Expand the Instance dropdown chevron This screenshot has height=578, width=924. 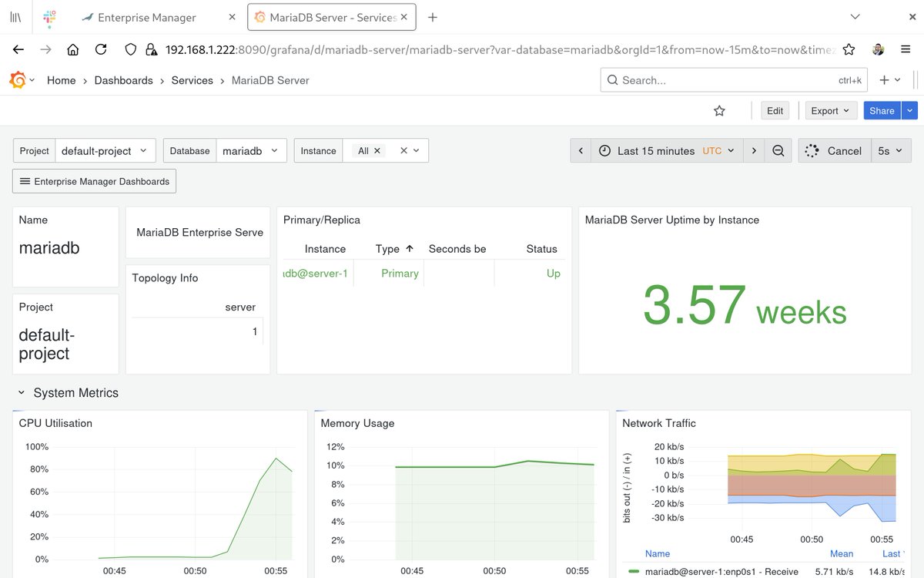tap(417, 151)
